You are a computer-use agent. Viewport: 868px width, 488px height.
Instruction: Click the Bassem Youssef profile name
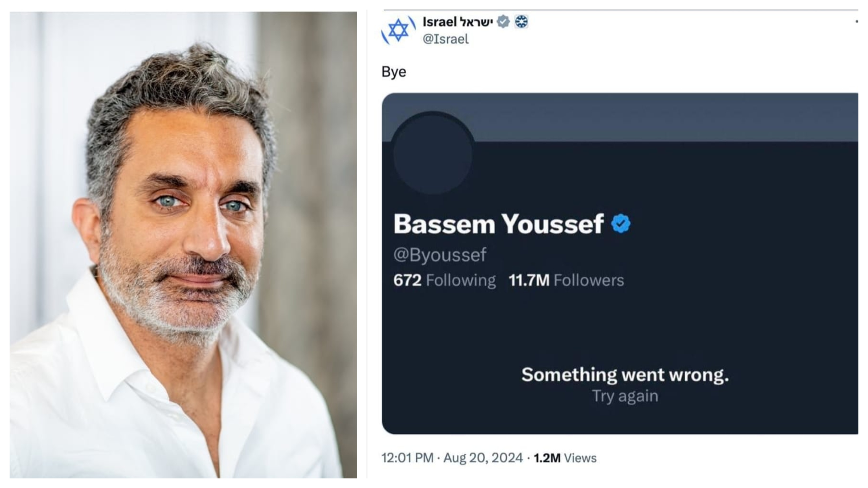498,224
